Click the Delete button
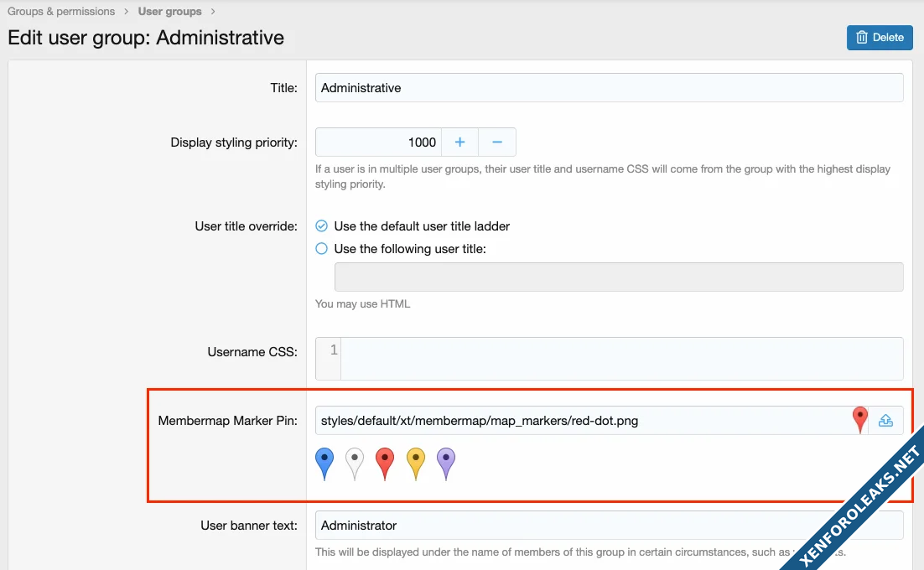 tap(880, 37)
